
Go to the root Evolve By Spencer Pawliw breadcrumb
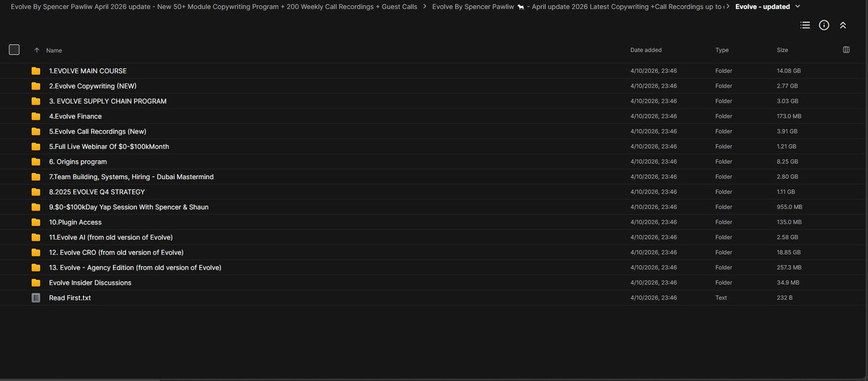pyautogui.click(x=214, y=7)
